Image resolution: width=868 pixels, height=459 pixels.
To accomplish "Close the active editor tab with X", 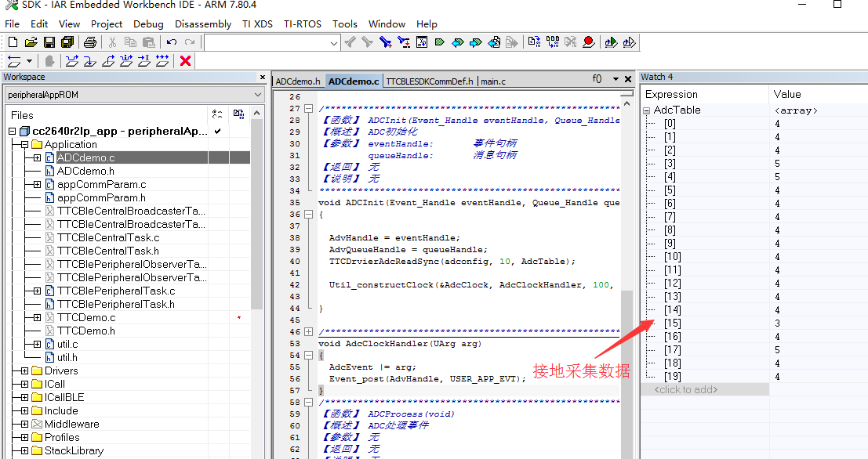I will point(628,79).
